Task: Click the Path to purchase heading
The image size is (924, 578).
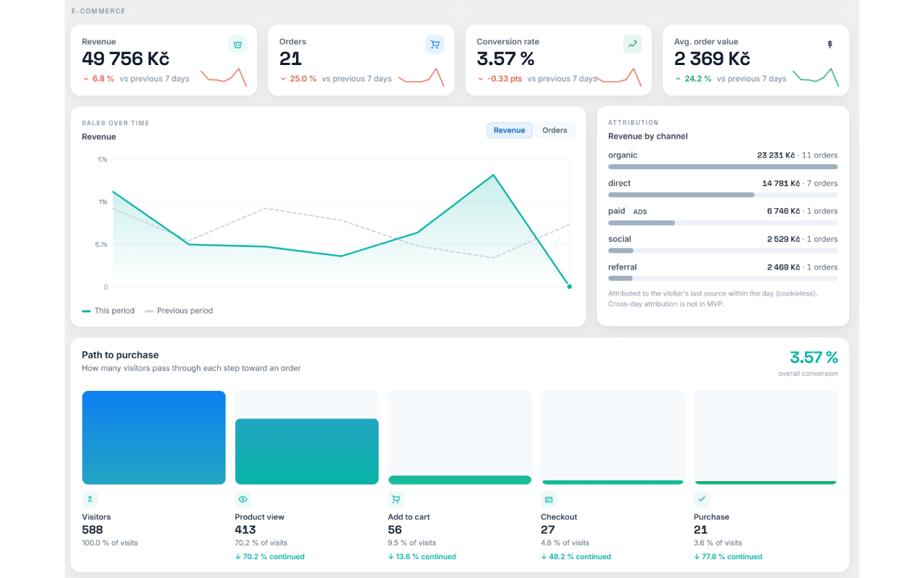Action: [x=120, y=355]
